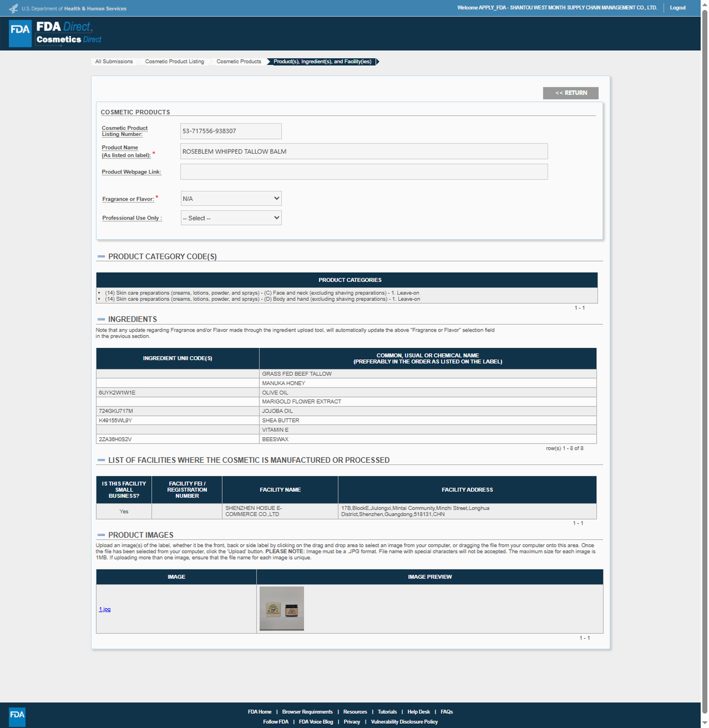Click UNII code K49155WL9Y
This screenshot has height=728, width=709.
pos(115,421)
